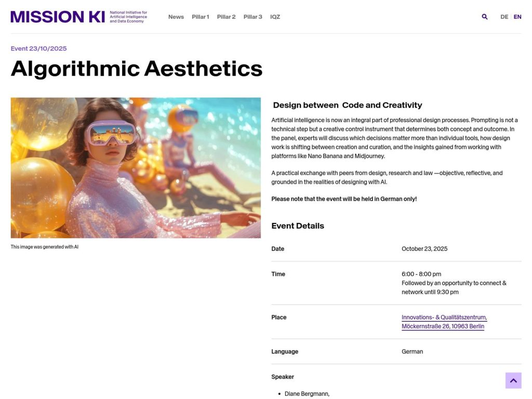Image resolution: width=532 pixels, height=399 pixels.
Task: Click the image caption about AI generation
Action: coord(44,246)
